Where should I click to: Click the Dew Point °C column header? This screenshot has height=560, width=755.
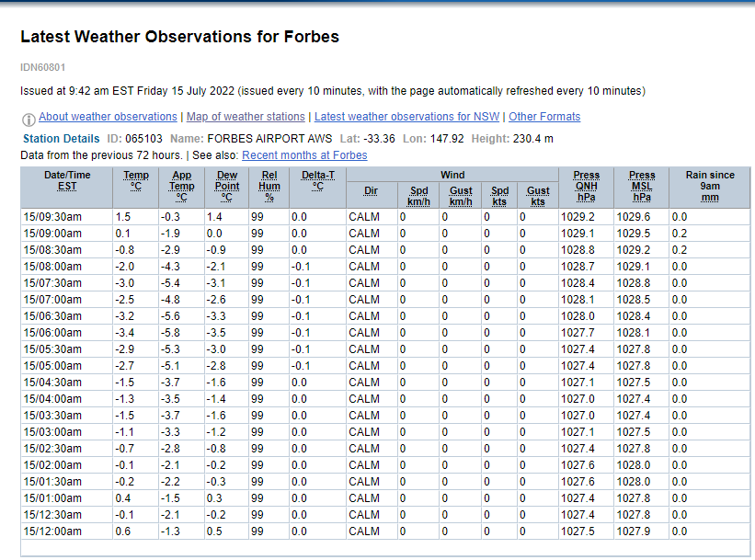[x=227, y=188]
